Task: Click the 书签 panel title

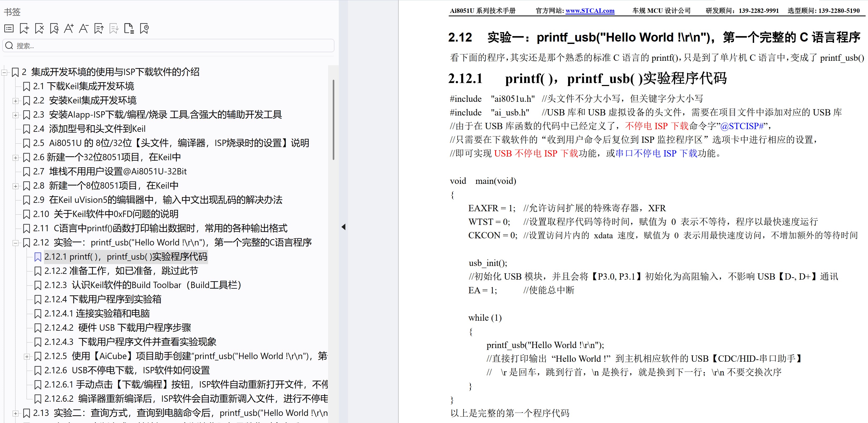Action: [x=12, y=12]
